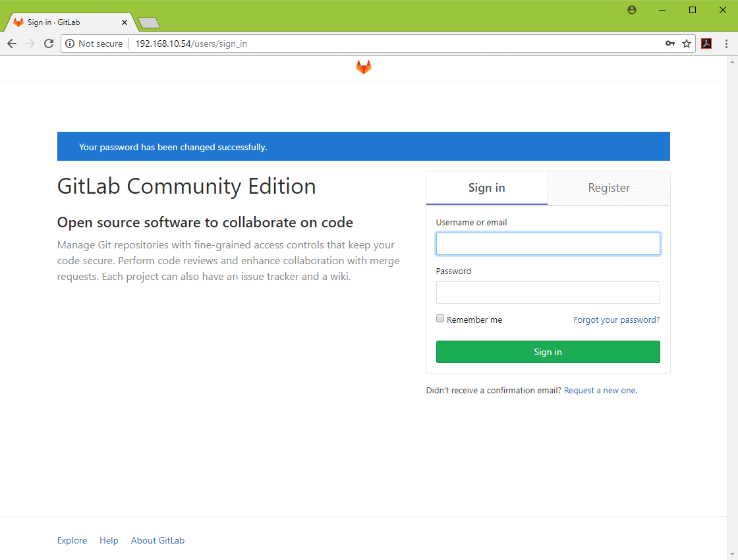
Task: Open the About GitLab footer link
Action: pyautogui.click(x=157, y=541)
